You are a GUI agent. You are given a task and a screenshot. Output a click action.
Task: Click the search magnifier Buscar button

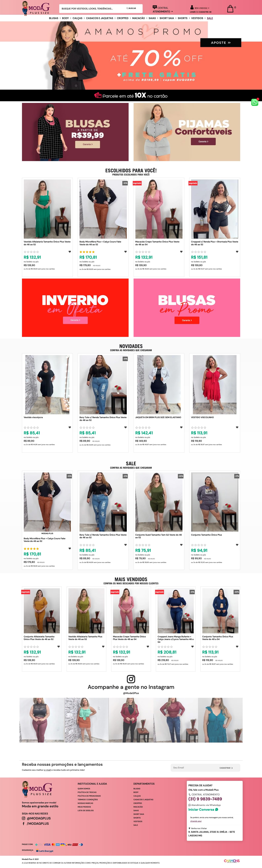pyautogui.click(x=131, y=8)
